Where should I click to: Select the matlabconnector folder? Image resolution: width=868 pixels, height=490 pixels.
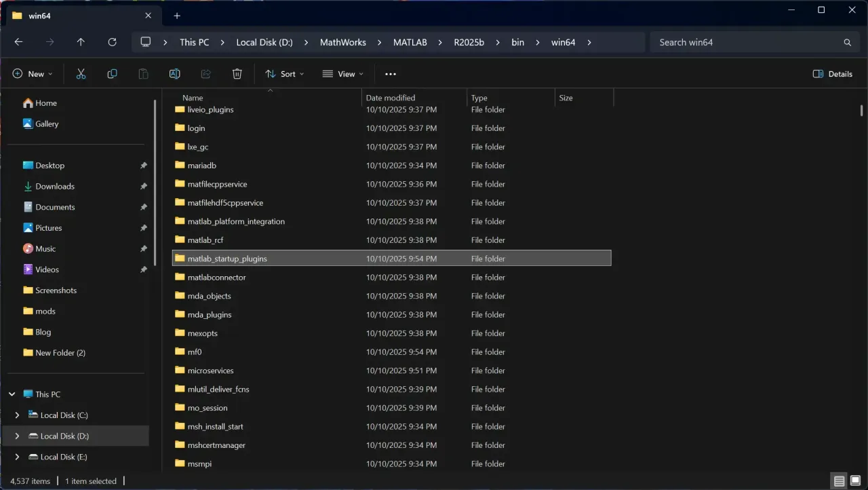(392, 278)
